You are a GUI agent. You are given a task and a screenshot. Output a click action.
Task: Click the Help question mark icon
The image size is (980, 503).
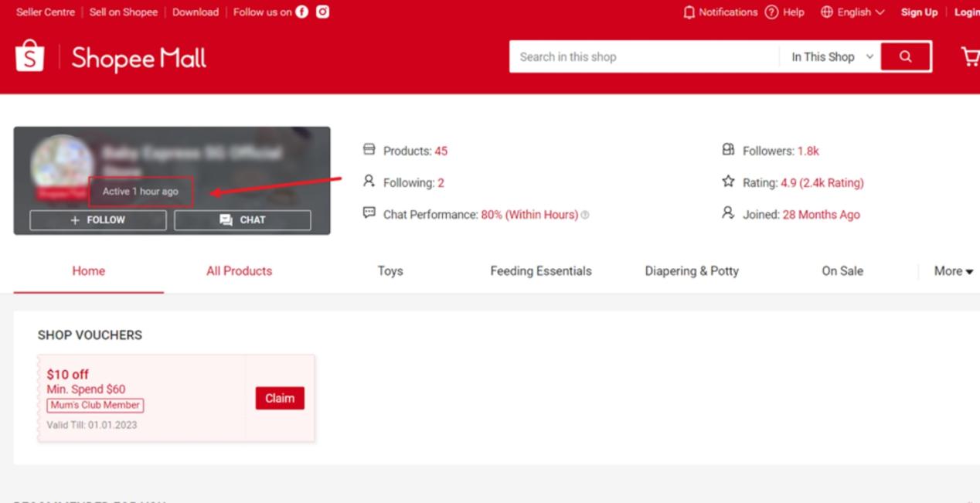(x=771, y=12)
